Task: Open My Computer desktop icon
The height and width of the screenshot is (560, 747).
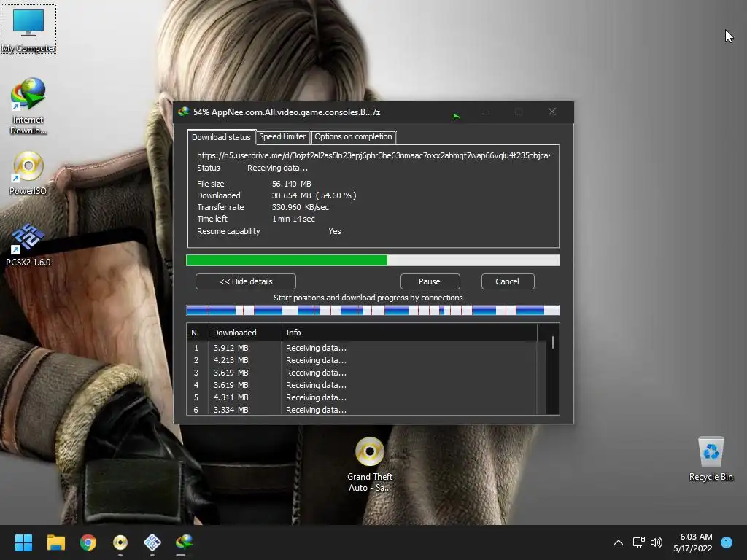Action: click(28, 29)
